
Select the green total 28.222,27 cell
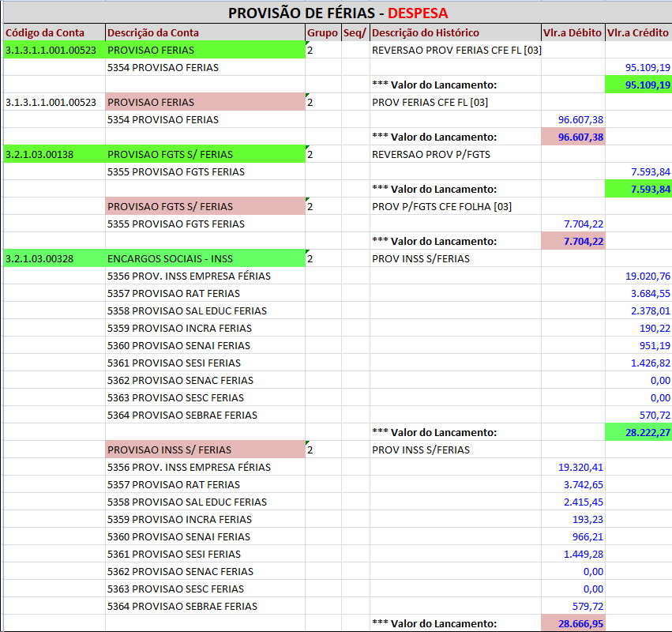(638, 432)
